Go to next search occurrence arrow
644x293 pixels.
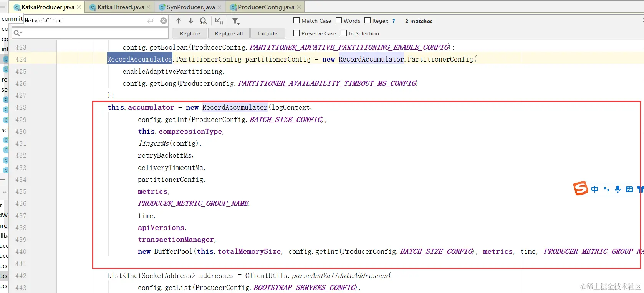click(190, 21)
